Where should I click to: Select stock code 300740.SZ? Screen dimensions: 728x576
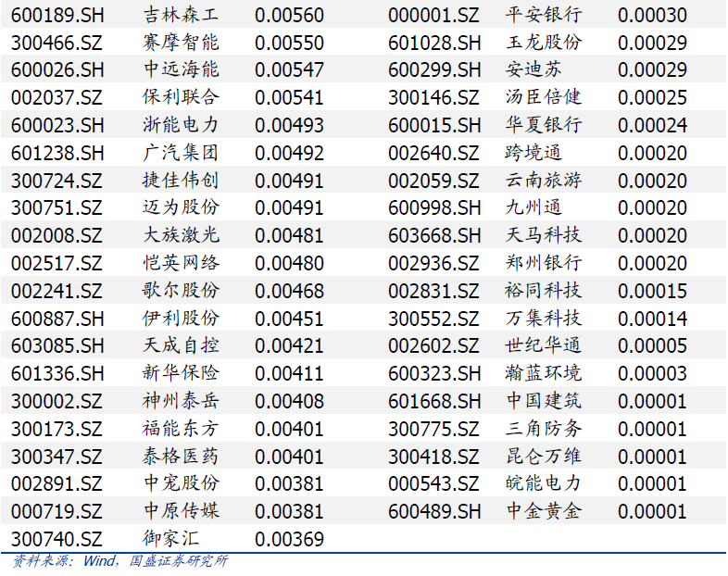[56, 539]
